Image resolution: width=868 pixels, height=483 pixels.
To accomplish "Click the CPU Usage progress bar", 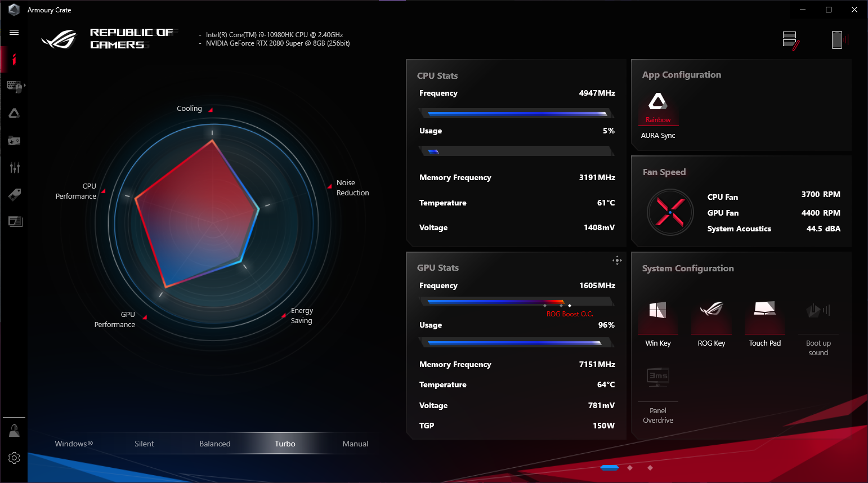I will click(517, 151).
